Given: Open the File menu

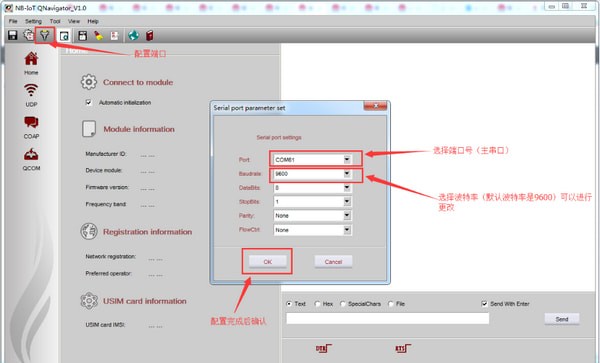Looking at the screenshot, I should pos(13,21).
